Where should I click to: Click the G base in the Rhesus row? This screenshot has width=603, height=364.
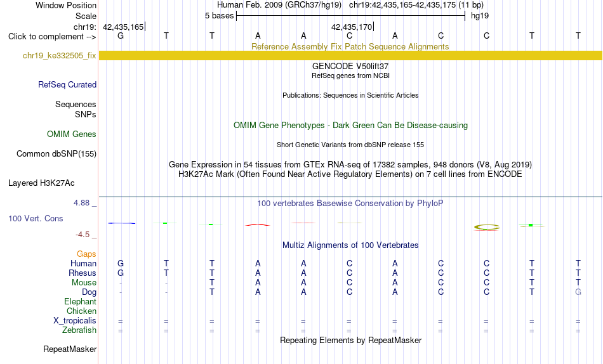(121, 273)
